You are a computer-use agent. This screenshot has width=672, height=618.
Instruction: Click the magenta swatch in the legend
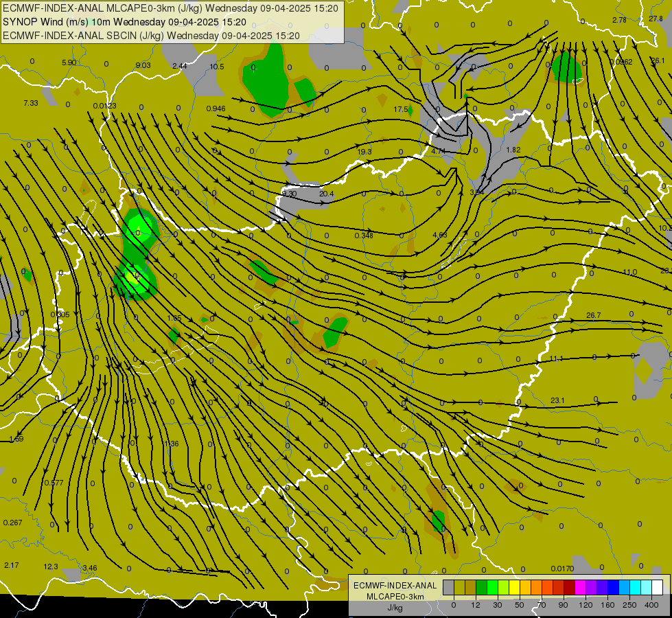pos(580,588)
